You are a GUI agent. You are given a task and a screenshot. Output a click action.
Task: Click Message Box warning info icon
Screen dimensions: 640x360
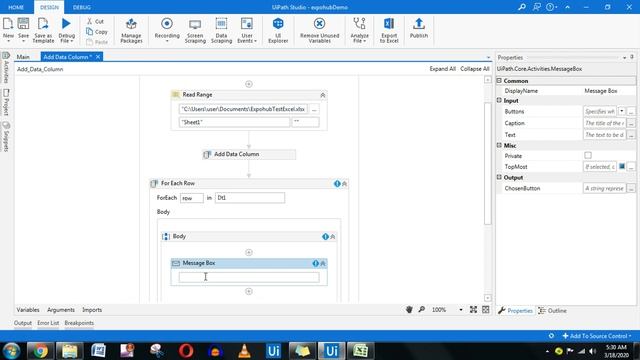(316, 264)
